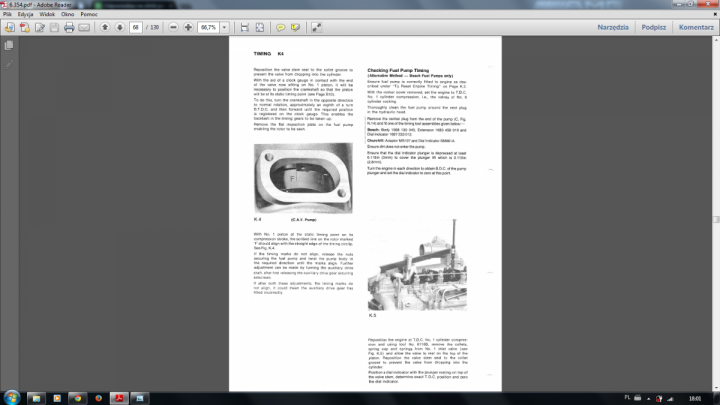Open the Narzędzia pane
The width and height of the screenshot is (720, 405).
612,27
